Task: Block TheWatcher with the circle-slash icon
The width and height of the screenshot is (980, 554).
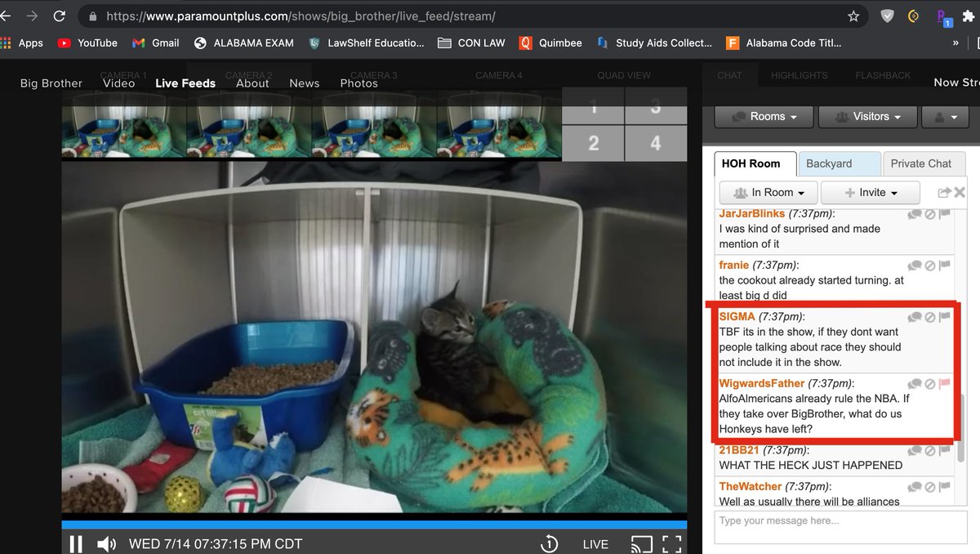Action: pyautogui.click(x=929, y=487)
